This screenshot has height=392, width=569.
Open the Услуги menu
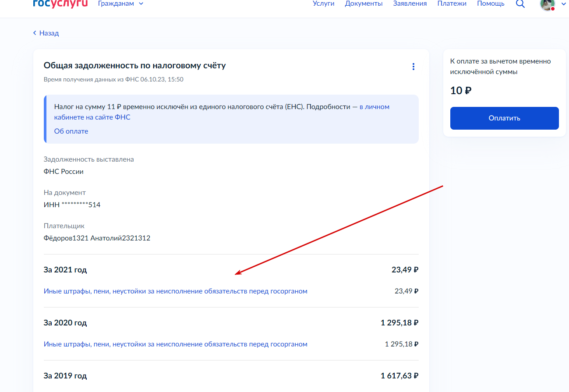[x=324, y=4]
